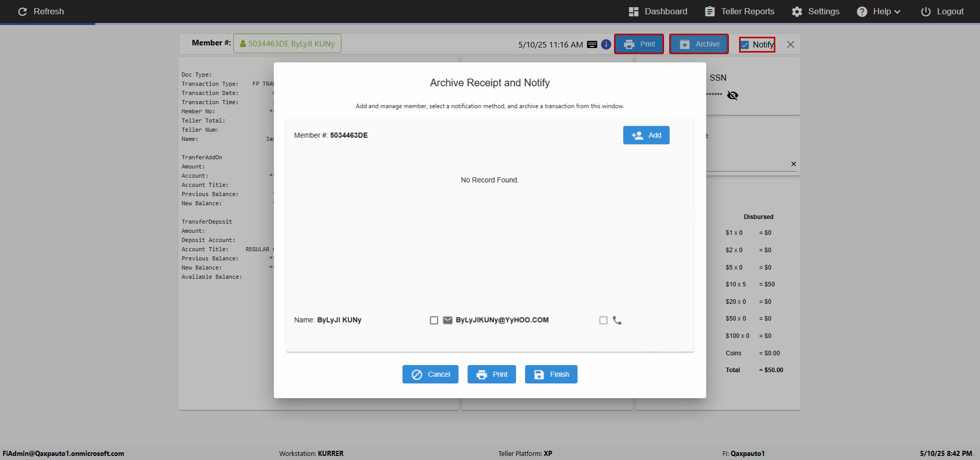Click Print button in the Archive dialog
Viewport: 980px width, 460px height.
(492, 374)
